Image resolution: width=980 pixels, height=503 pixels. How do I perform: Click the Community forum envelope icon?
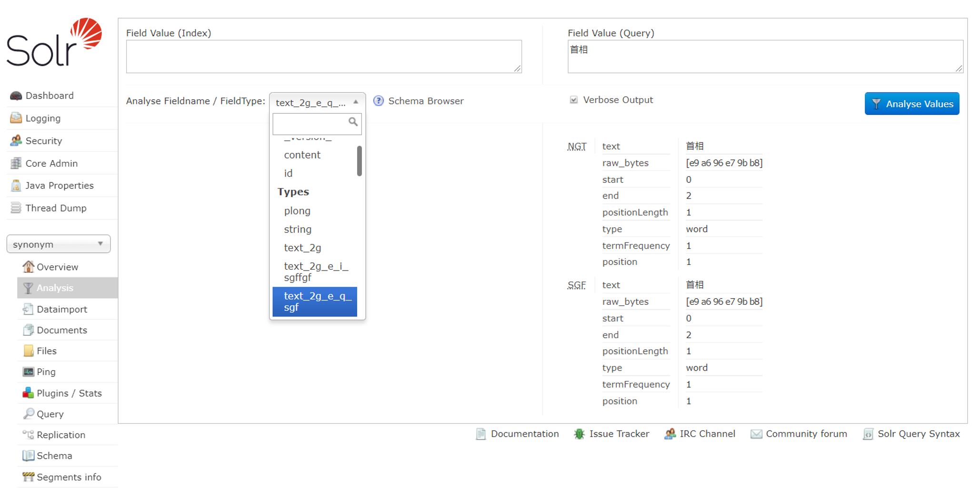tap(756, 434)
